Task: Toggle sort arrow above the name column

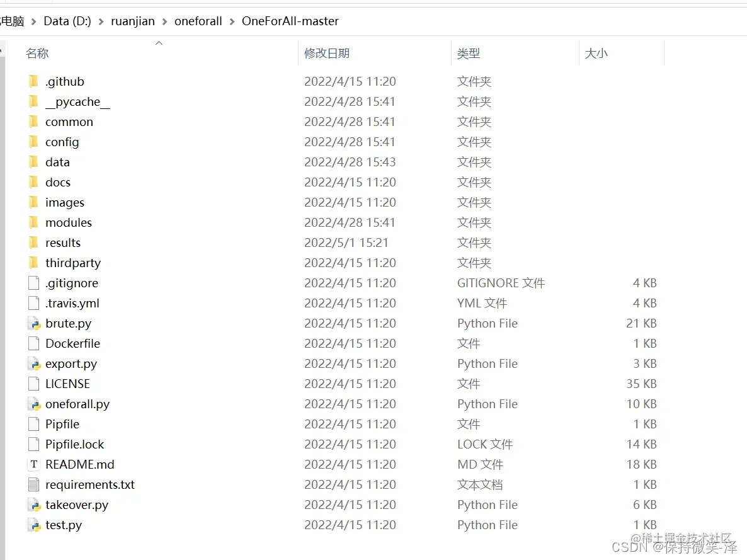Action: pos(159,43)
